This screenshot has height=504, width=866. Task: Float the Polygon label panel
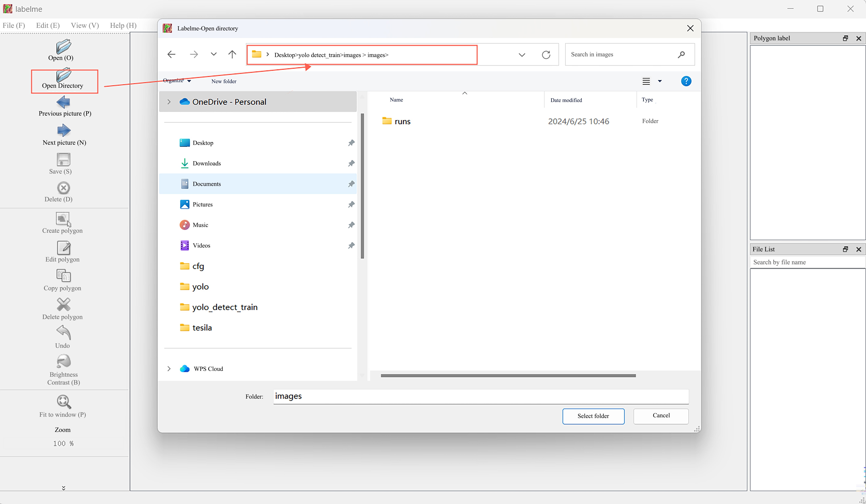coord(845,38)
